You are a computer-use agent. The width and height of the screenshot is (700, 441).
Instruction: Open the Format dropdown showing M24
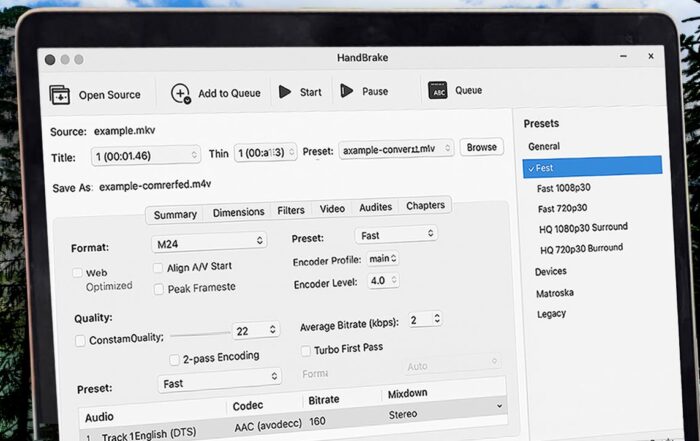[x=209, y=242]
